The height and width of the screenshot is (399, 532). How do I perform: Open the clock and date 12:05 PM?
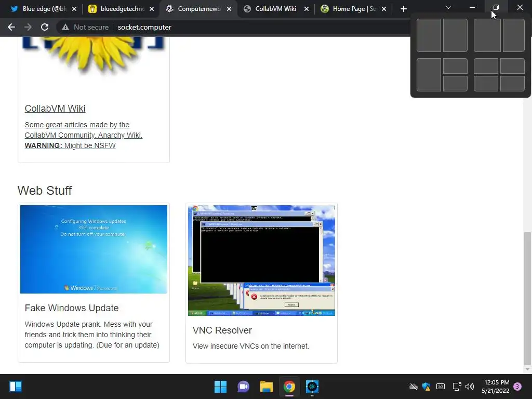496,387
